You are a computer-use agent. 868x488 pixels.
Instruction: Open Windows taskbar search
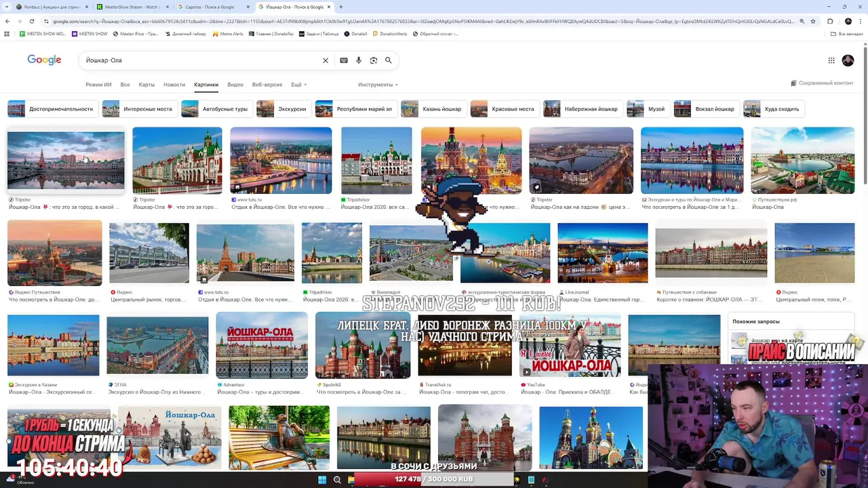(x=337, y=480)
